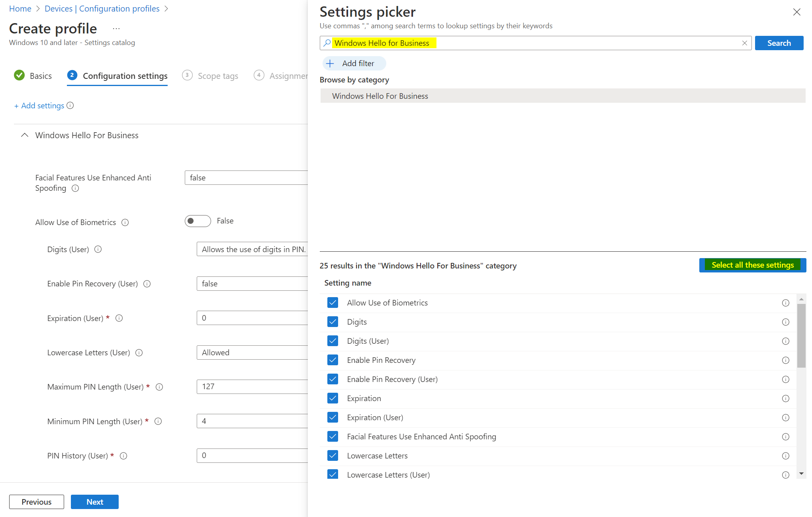This screenshot has width=812, height=517.
Task: Uncheck the Digits (User) setting
Action: tap(333, 341)
